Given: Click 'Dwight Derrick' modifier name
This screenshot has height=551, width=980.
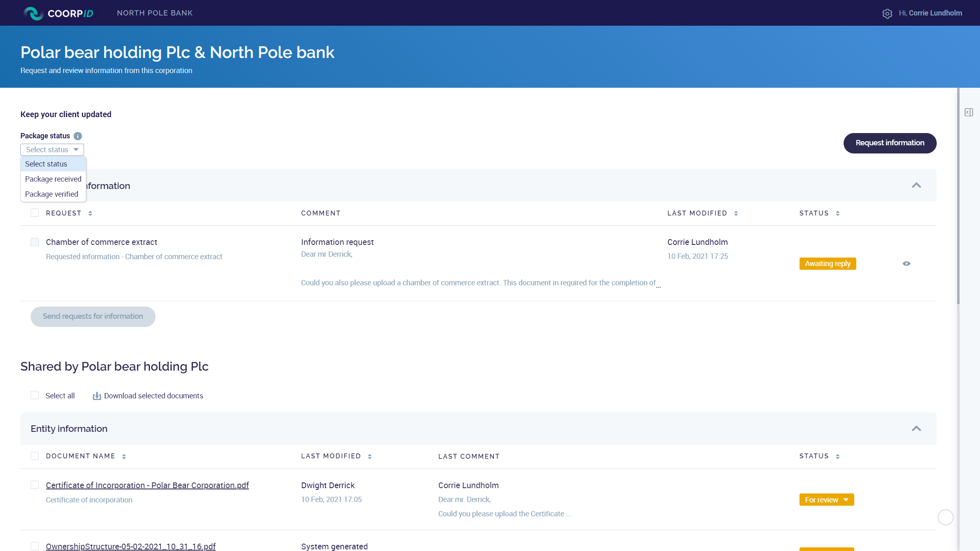Looking at the screenshot, I should pyautogui.click(x=328, y=485).
